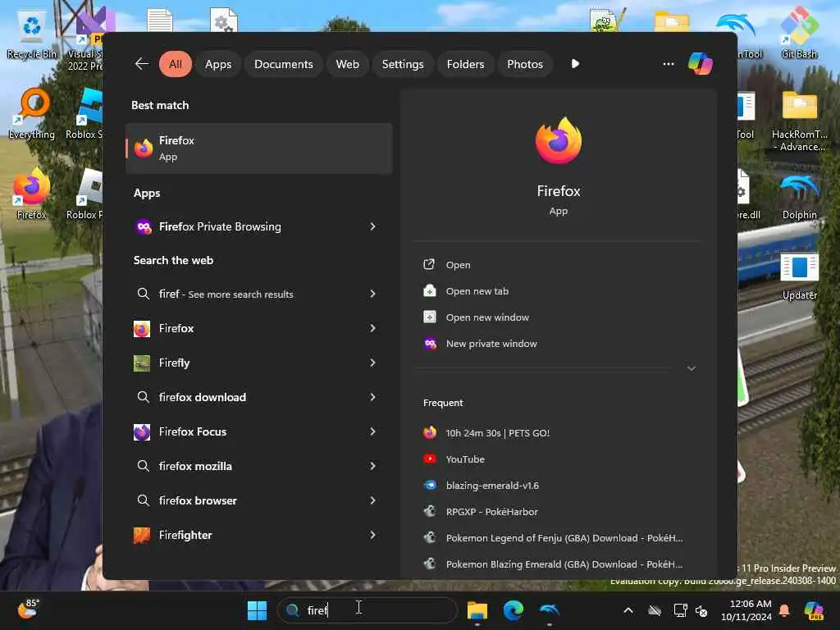
Task: Select the Git Bash desktop shortcut
Action: [799, 34]
